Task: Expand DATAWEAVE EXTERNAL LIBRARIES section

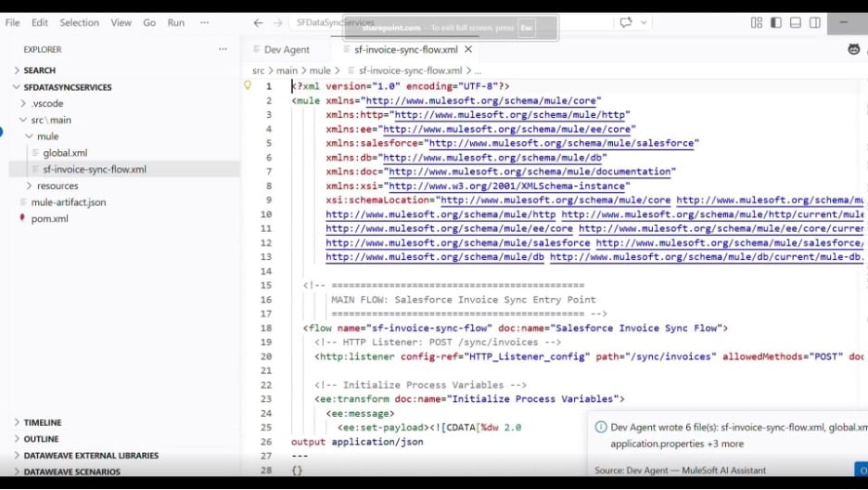Action: (x=91, y=456)
